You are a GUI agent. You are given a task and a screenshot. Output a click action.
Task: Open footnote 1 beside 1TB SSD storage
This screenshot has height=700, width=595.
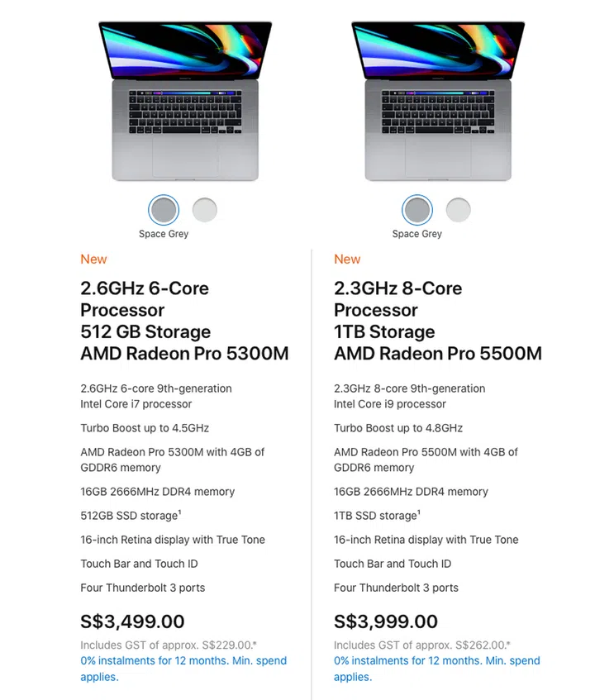click(x=419, y=512)
